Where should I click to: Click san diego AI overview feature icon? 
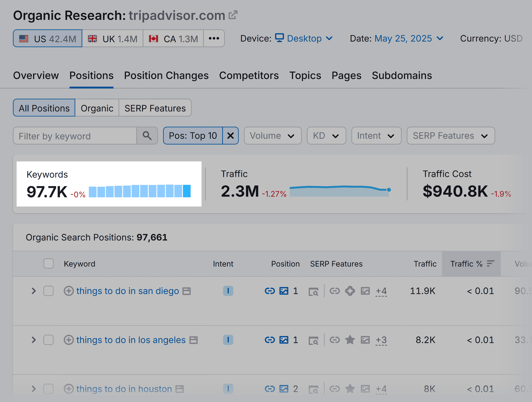(x=350, y=291)
